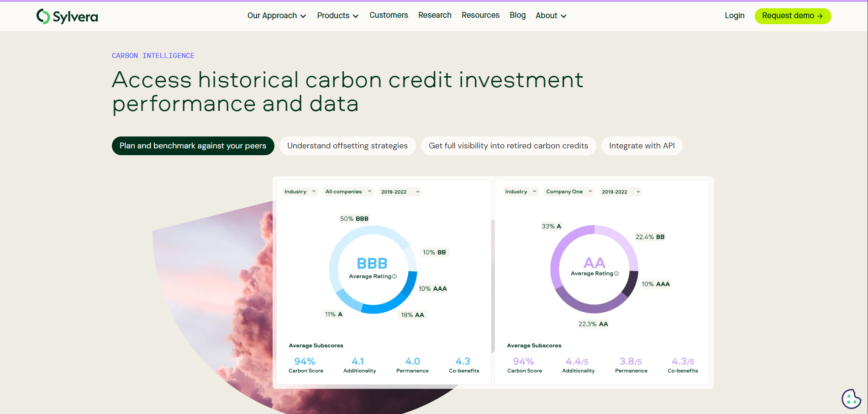The height and width of the screenshot is (414, 868).
Task: Open Industry dropdown in the left chart
Action: click(x=300, y=192)
